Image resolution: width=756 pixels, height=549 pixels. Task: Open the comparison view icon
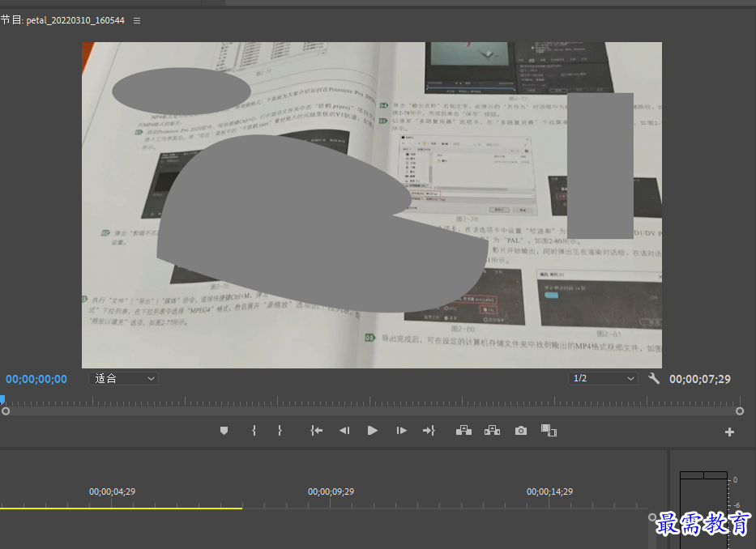click(549, 431)
